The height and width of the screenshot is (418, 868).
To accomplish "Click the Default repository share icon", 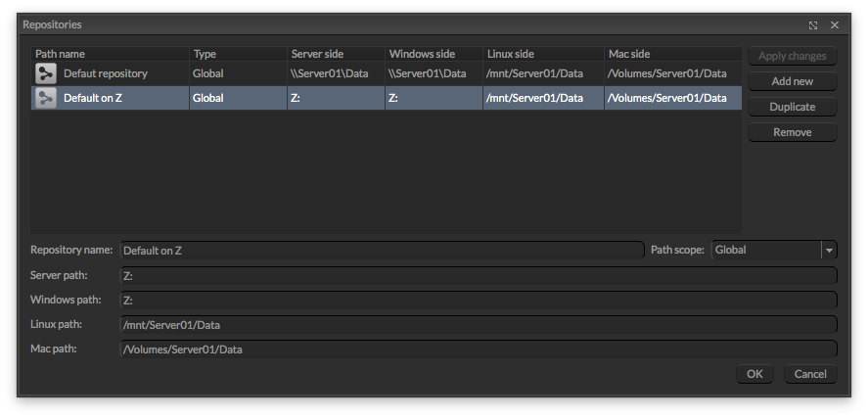I will pos(45,73).
